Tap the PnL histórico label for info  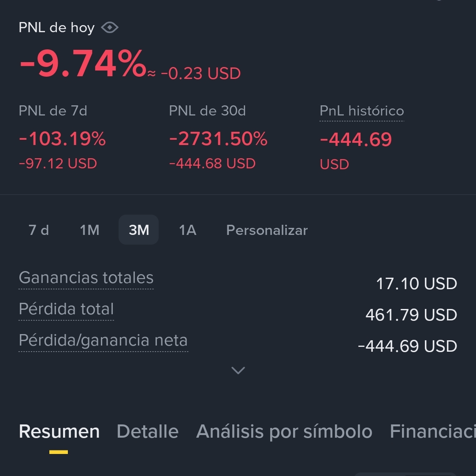coord(361,111)
